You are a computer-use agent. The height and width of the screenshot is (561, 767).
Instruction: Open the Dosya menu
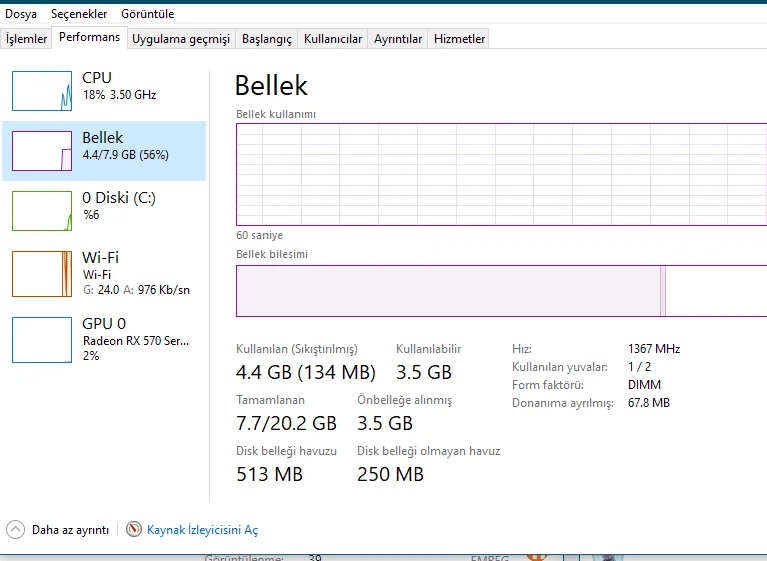point(20,14)
